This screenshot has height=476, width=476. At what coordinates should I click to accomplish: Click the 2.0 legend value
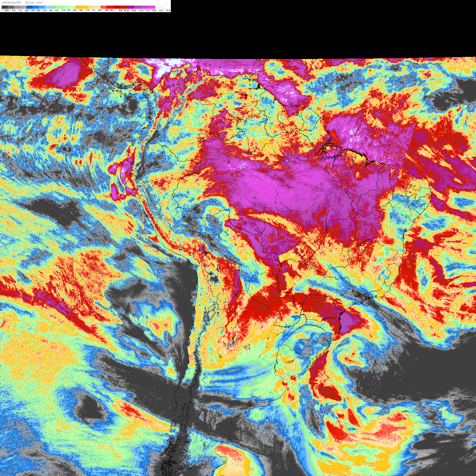(27, 10)
